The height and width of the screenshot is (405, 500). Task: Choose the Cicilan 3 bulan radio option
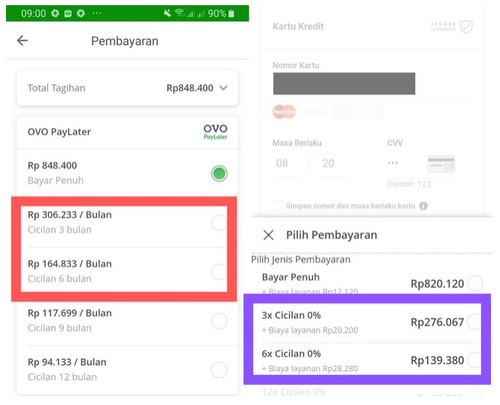tap(219, 223)
